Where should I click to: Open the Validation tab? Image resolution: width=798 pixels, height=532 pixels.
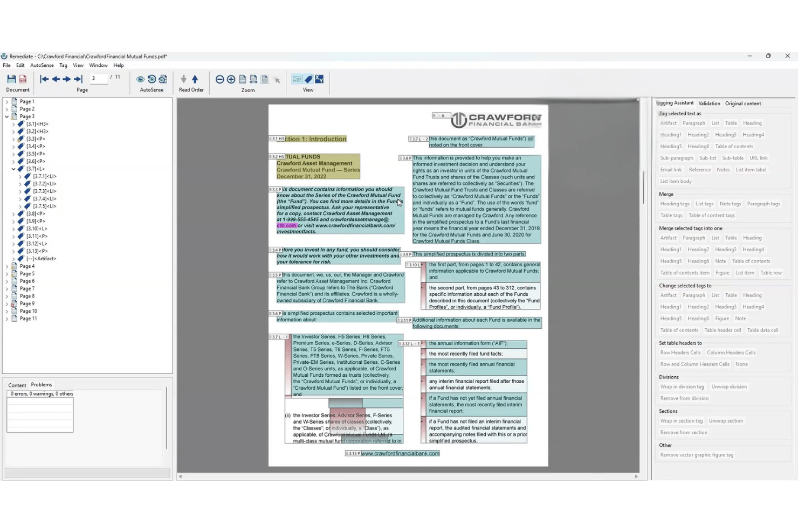[x=709, y=103]
